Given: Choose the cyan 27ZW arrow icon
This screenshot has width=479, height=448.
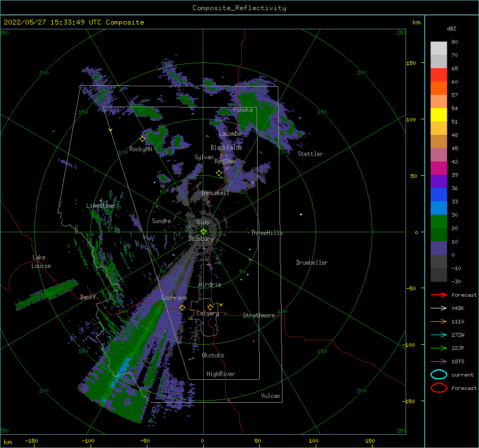Looking at the screenshot, I should click(x=439, y=335).
